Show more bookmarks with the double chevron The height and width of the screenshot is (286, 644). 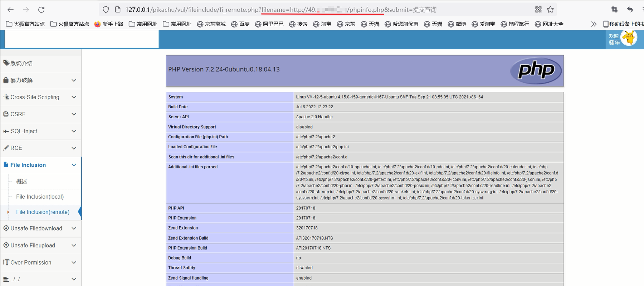point(594,24)
